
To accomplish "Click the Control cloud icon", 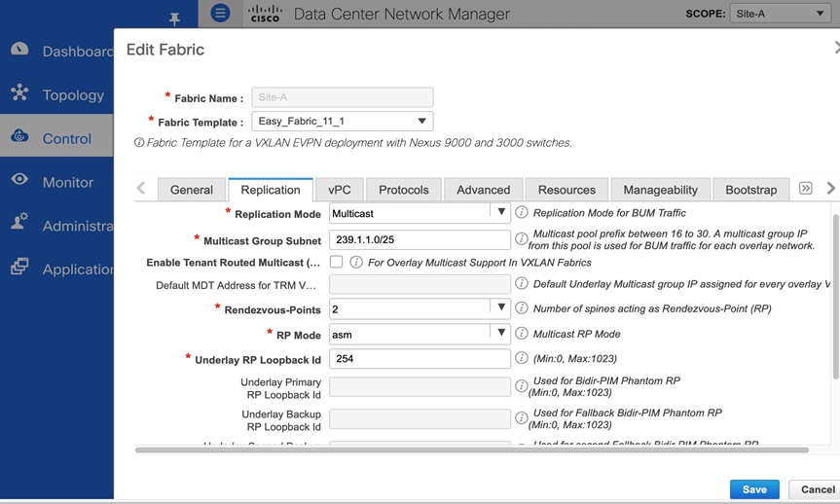I will tap(19, 137).
